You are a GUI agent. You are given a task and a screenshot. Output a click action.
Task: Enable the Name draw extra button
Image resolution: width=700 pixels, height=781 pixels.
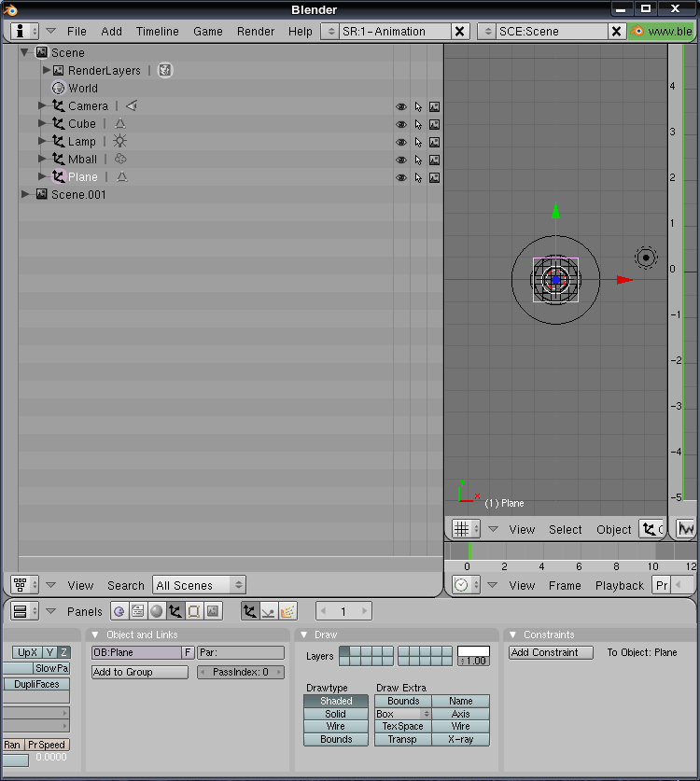460,701
